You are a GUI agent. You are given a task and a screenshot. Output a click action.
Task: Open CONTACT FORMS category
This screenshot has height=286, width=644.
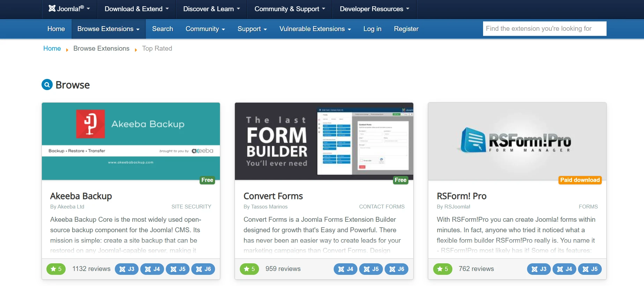[382, 207]
